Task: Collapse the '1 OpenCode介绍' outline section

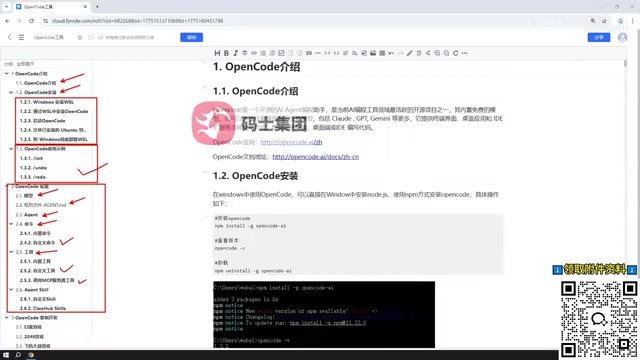Action: (7, 73)
